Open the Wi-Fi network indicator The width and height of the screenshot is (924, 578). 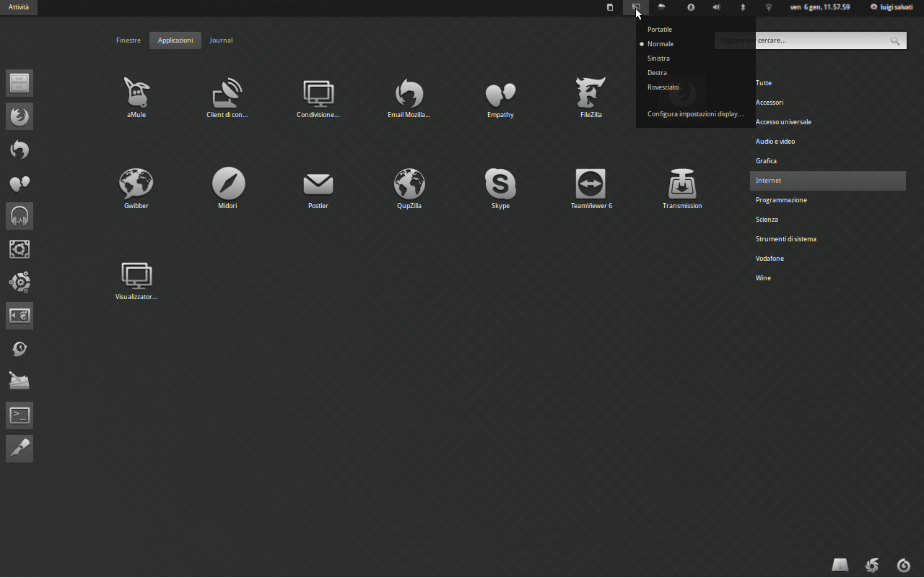click(769, 7)
